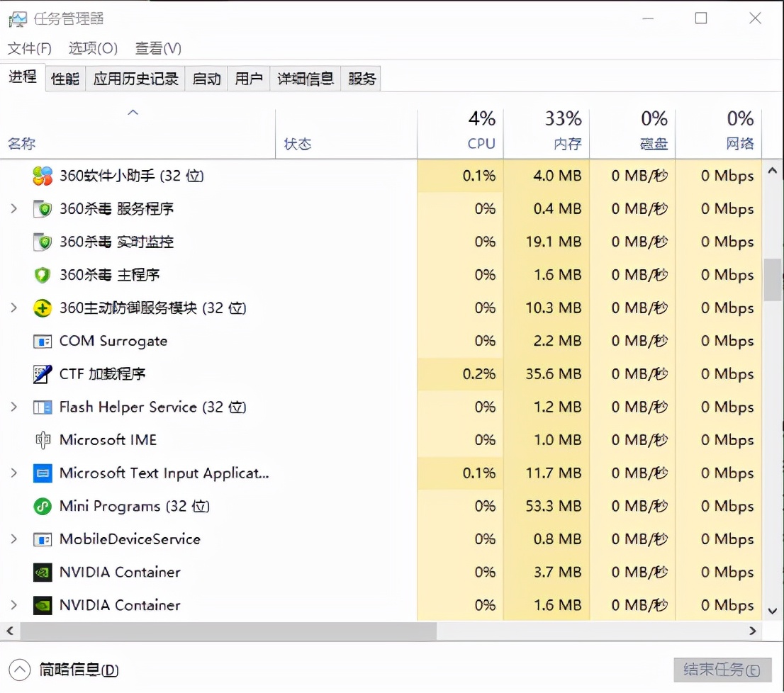The height and width of the screenshot is (693, 784).
Task: Click the 结束任务 button
Action: [x=722, y=670]
